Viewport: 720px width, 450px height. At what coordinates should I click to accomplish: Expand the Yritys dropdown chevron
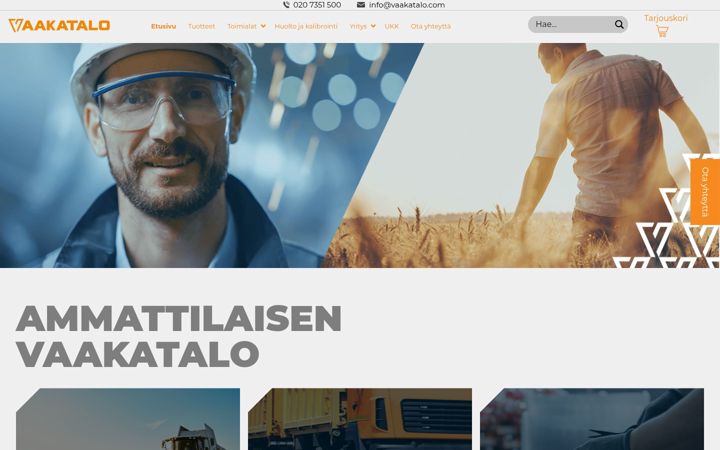click(x=373, y=26)
